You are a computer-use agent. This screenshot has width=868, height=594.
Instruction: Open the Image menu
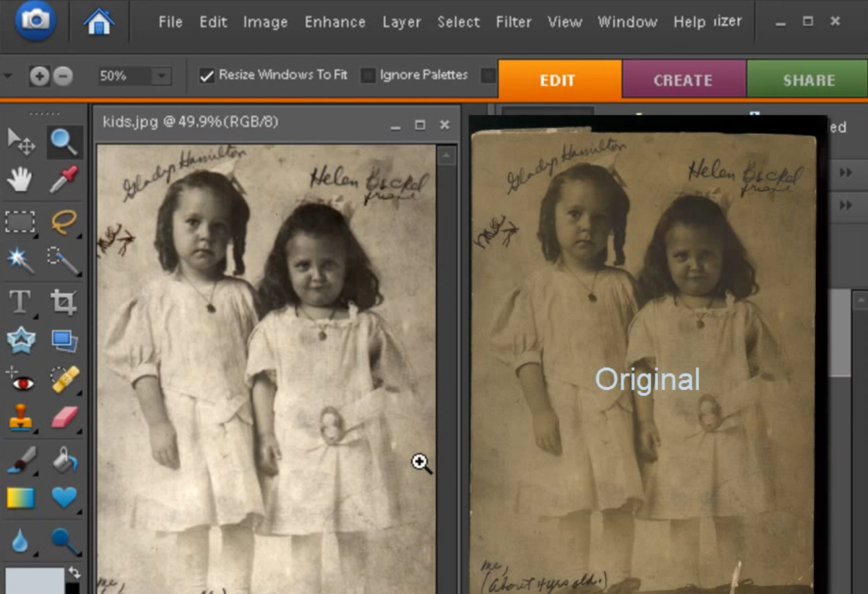coord(265,23)
